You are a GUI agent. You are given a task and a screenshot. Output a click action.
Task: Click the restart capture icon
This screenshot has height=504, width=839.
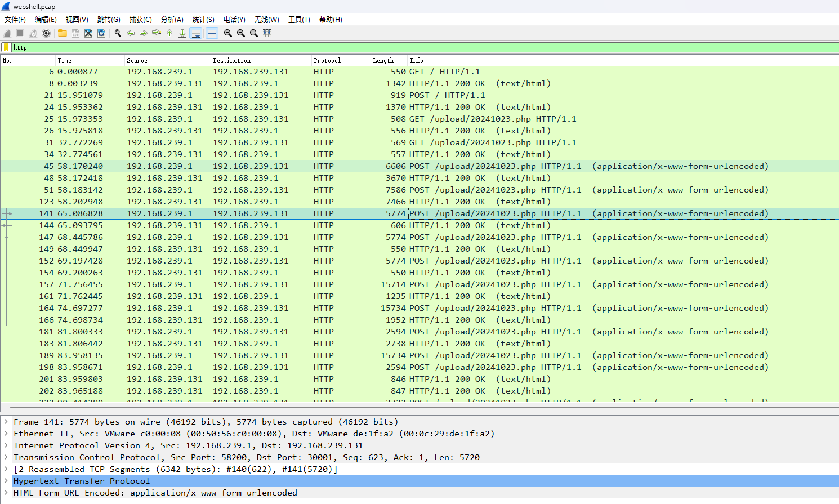click(x=33, y=33)
